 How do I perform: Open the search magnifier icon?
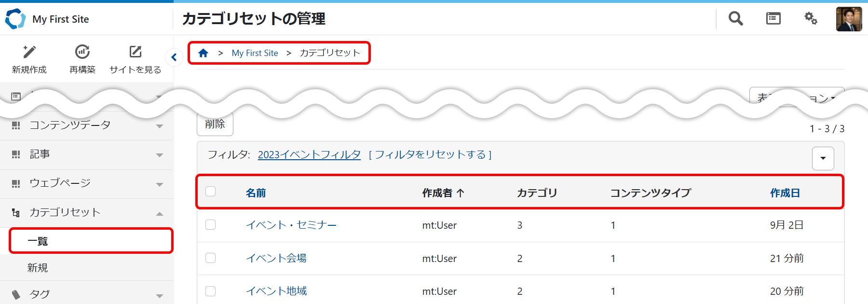click(735, 19)
